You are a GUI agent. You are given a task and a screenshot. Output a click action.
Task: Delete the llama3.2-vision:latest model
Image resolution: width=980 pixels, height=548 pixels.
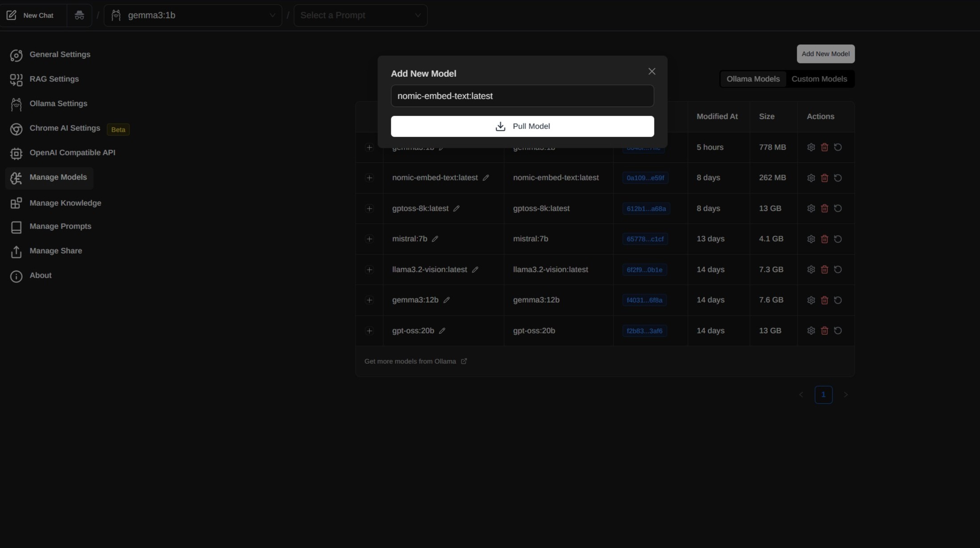click(824, 270)
